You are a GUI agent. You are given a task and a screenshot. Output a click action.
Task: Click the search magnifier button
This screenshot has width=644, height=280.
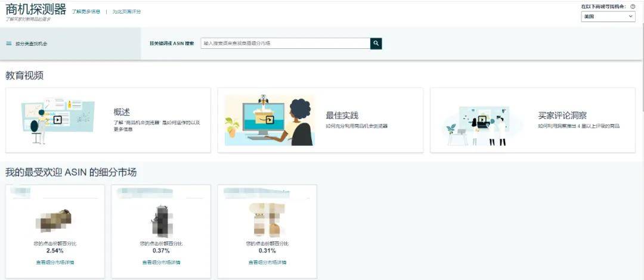coord(376,43)
